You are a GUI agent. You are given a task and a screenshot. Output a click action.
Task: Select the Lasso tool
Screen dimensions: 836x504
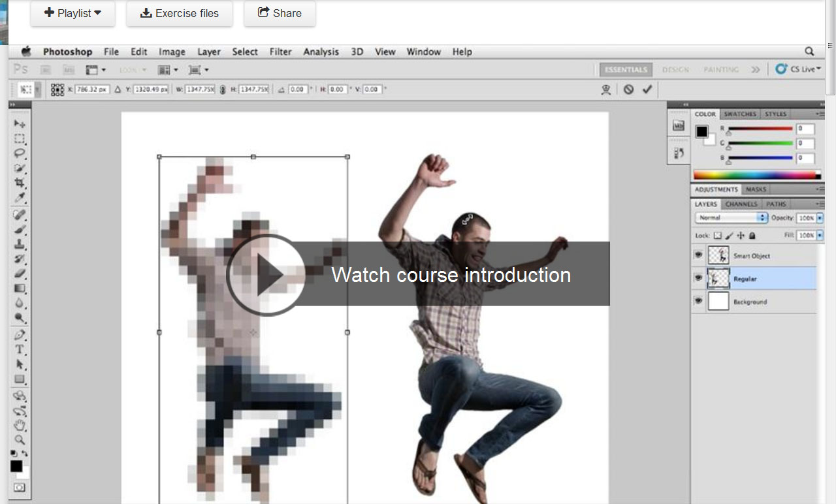pyautogui.click(x=20, y=154)
